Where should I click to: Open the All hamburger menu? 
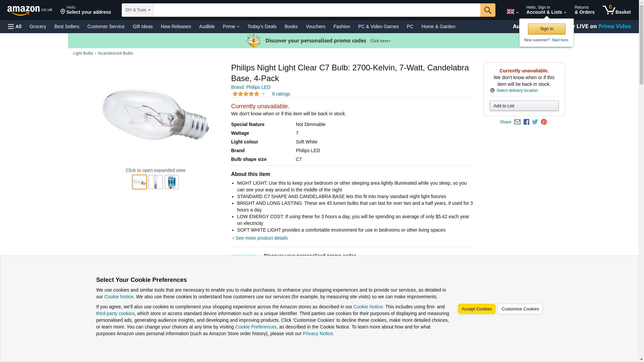[15, 26]
